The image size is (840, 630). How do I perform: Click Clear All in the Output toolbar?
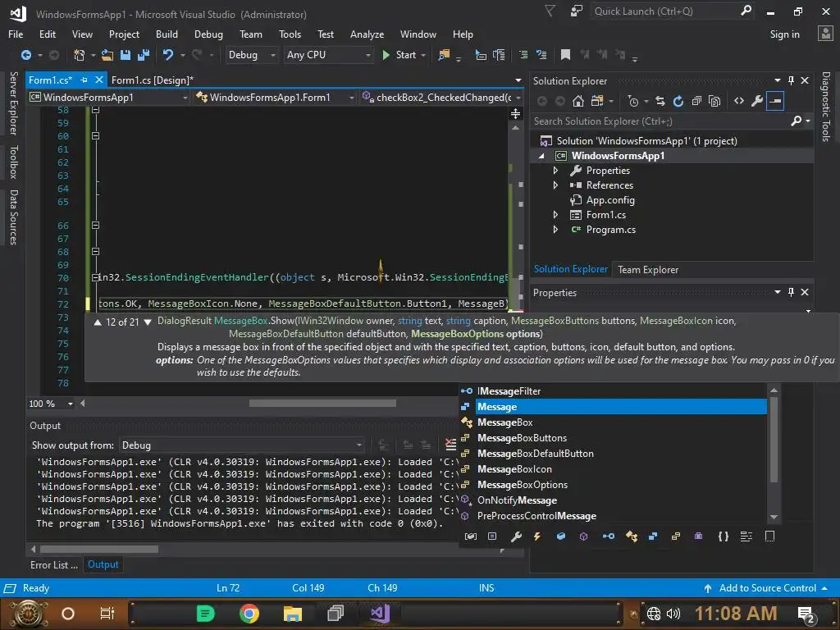click(451, 445)
